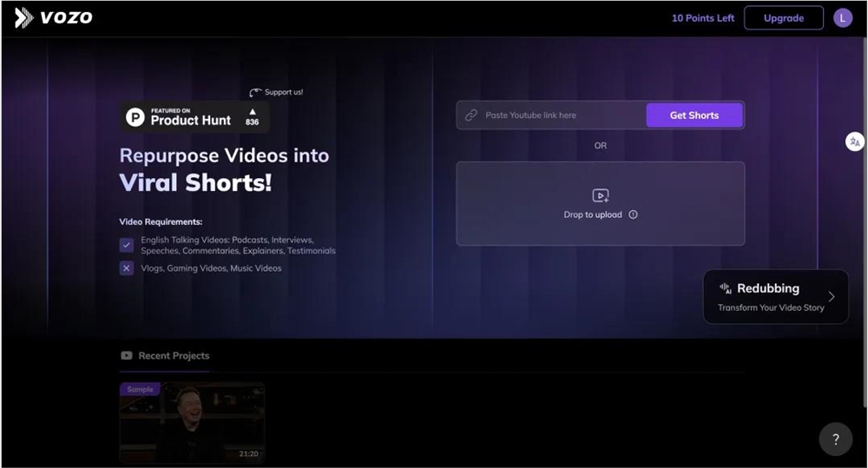The image size is (868, 468).
Task: Open the Product Hunt featured badge
Action: (194, 117)
